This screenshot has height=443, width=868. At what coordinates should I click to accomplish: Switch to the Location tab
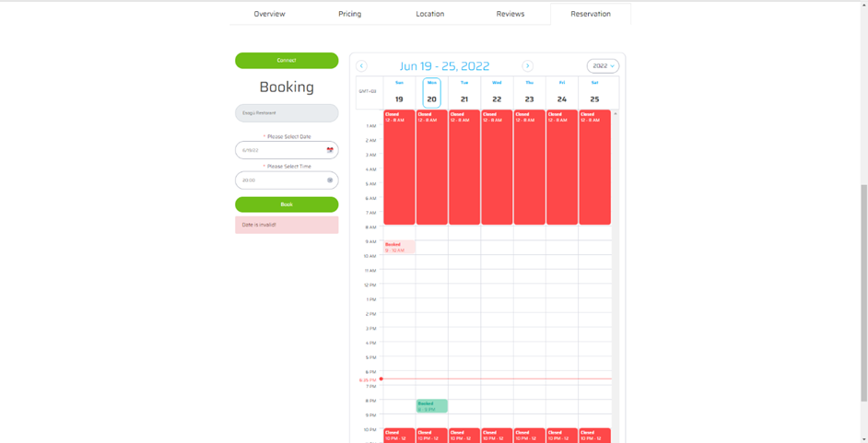coord(430,14)
